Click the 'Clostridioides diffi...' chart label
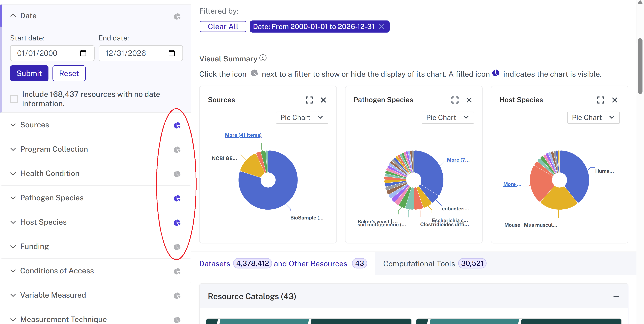This screenshot has height=324, width=644. 444,225
